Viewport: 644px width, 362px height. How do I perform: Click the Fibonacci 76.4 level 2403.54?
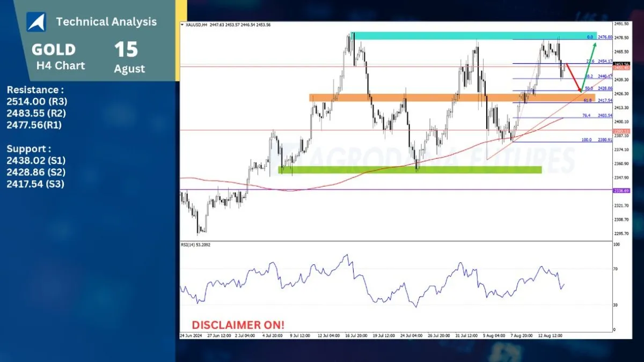pos(598,115)
